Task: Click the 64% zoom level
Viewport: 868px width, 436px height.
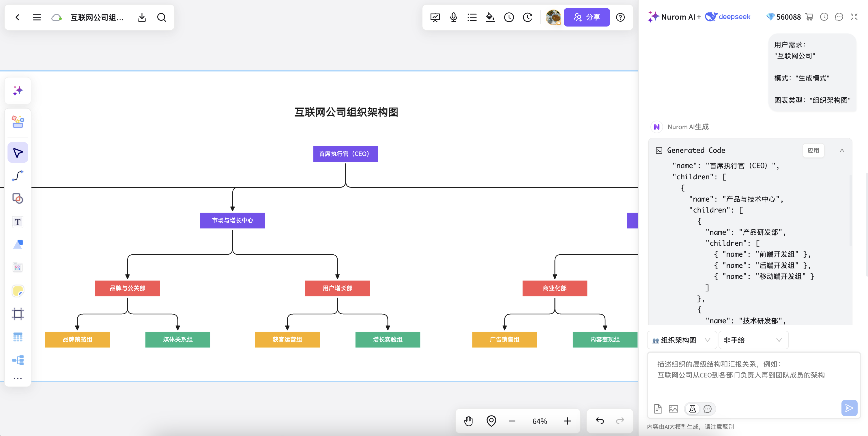Action: pyautogui.click(x=539, y=421)
